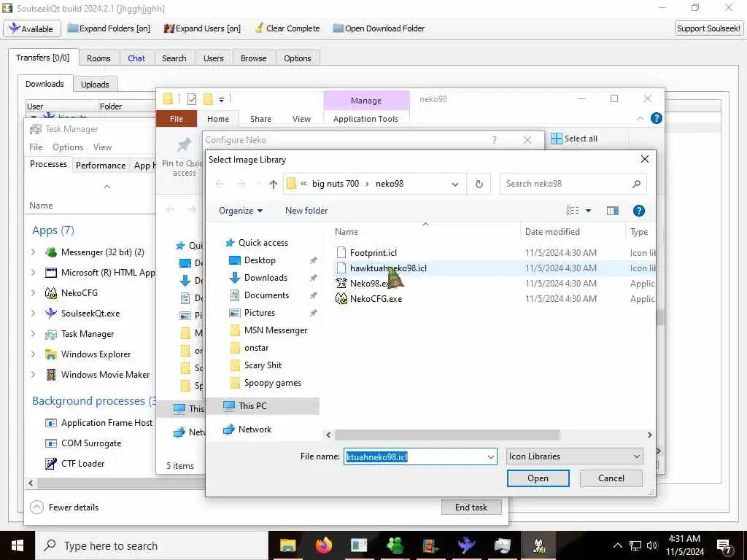The width and height of the screenshot is (747, 560).
Task: Open Windows Start button
Action: (18, 545)
